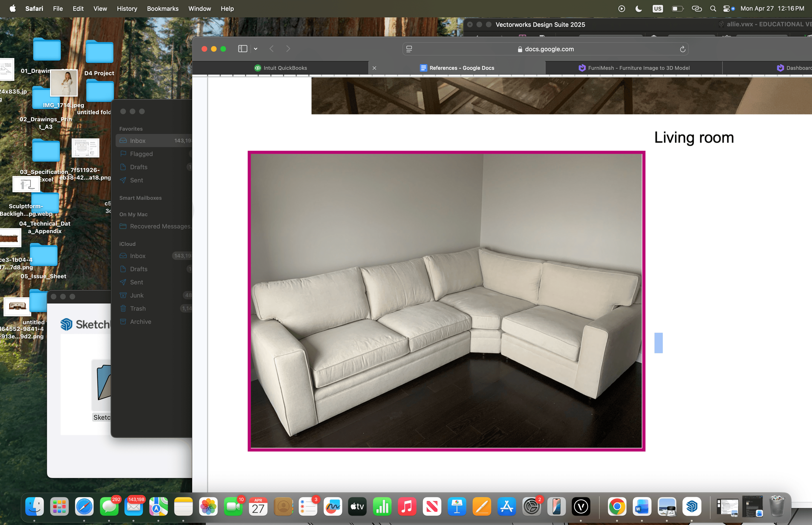Open Sent under Favorites in Mail
Screen dimensions: 812x525
(154, 180)
